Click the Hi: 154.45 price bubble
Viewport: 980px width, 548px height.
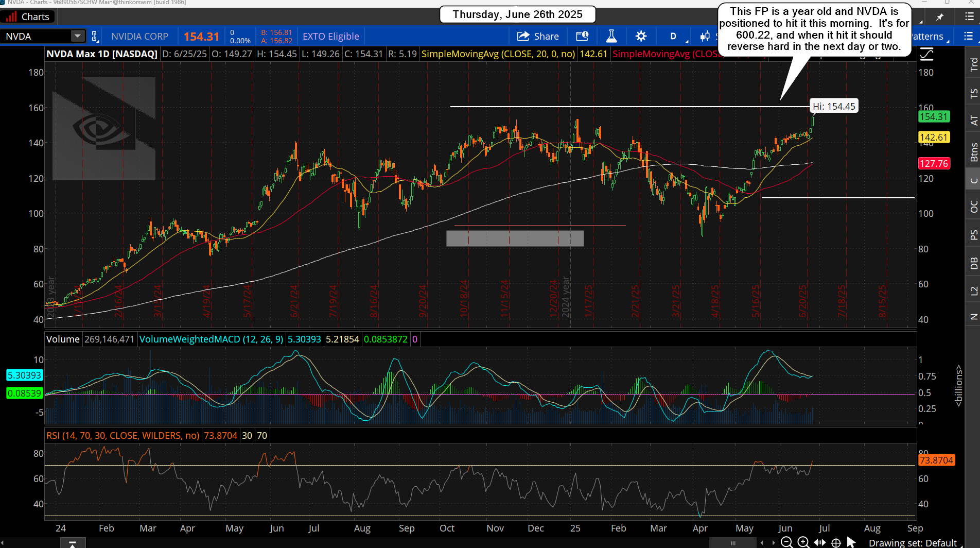pyautogui.click(x=834, y=106)
